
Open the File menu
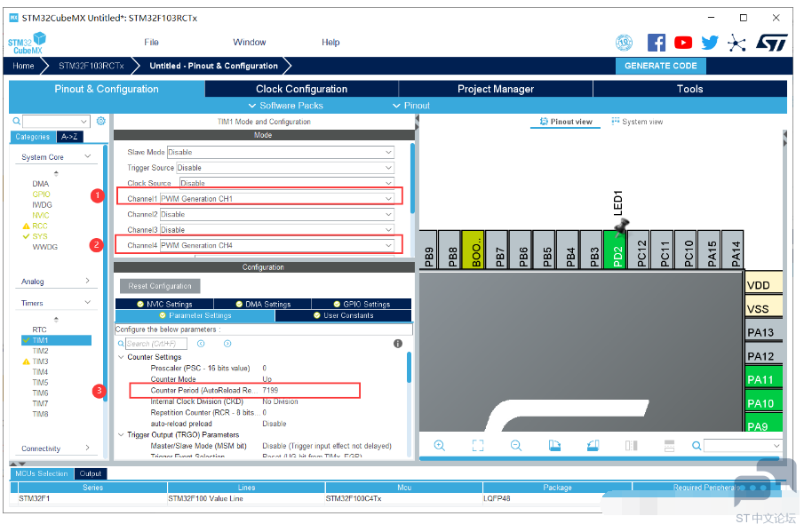[x=151, y=42]
